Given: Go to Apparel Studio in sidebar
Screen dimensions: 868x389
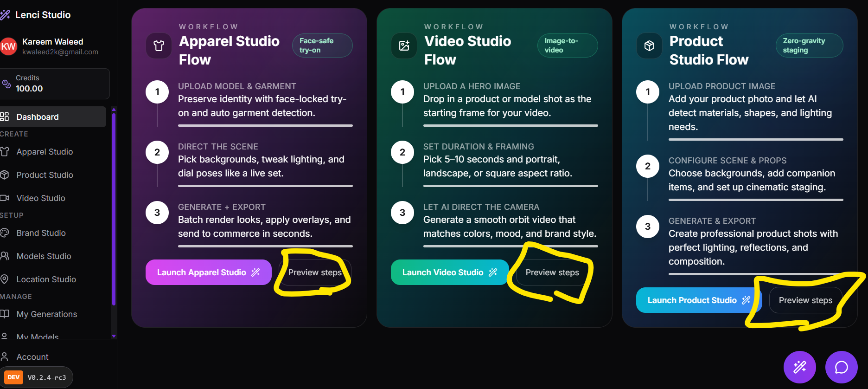Looking at the screenshot, I should (x=45, y=152).
